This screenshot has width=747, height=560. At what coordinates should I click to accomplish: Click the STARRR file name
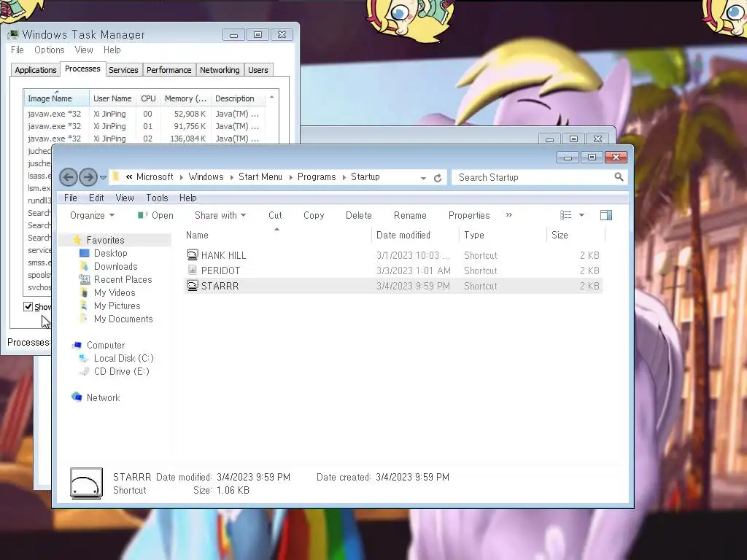[x=220, y=286]
